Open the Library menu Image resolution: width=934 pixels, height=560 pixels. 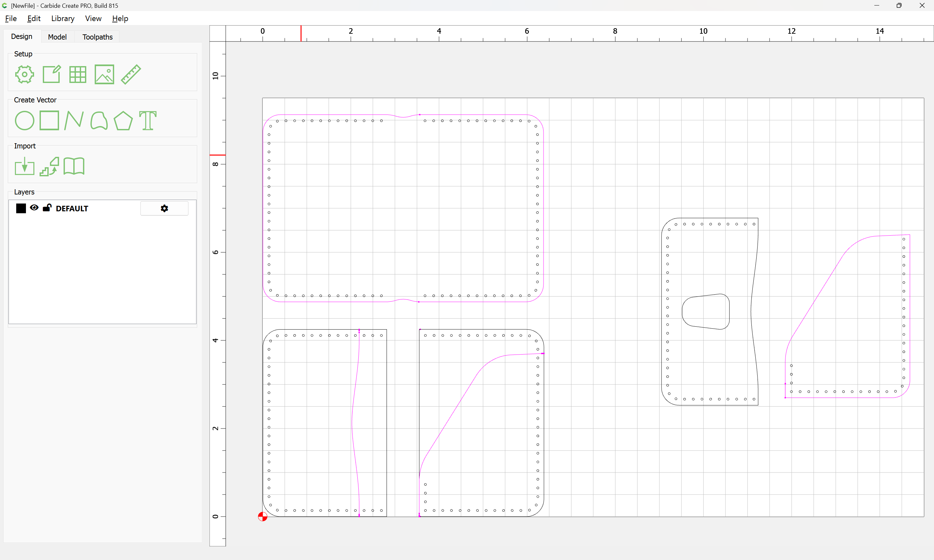[63, 18]
